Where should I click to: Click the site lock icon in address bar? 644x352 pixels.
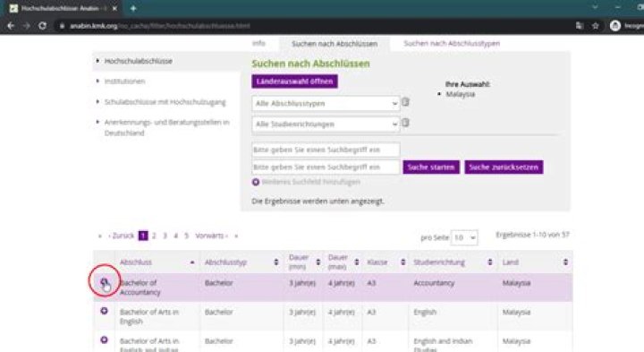[62, 26]
